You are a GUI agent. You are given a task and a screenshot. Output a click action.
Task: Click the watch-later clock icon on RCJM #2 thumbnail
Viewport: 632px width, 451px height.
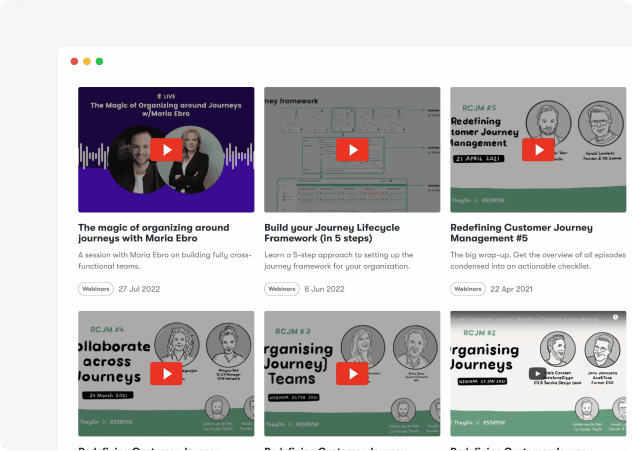coord(615,318)
